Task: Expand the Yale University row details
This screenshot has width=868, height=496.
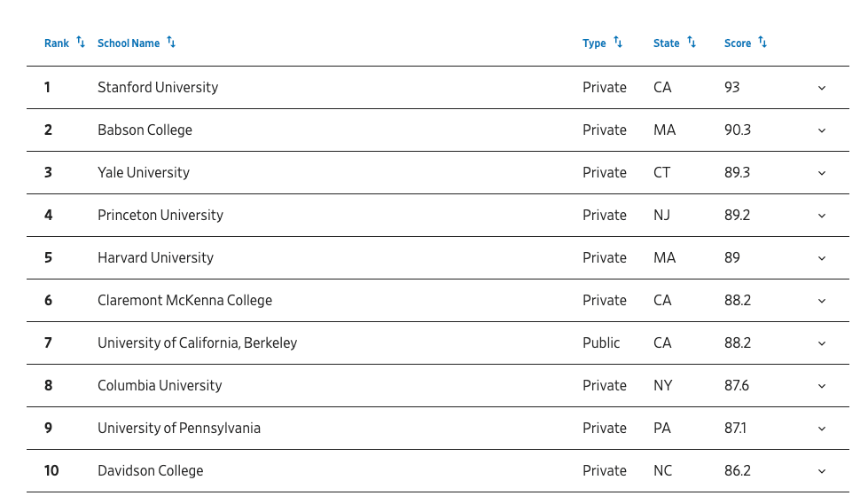Action: 822,173
